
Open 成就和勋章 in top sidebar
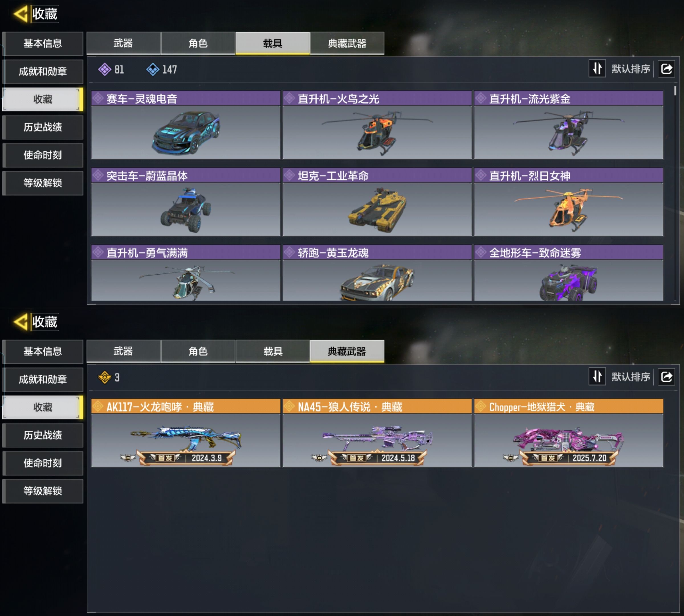pos(43,71)
